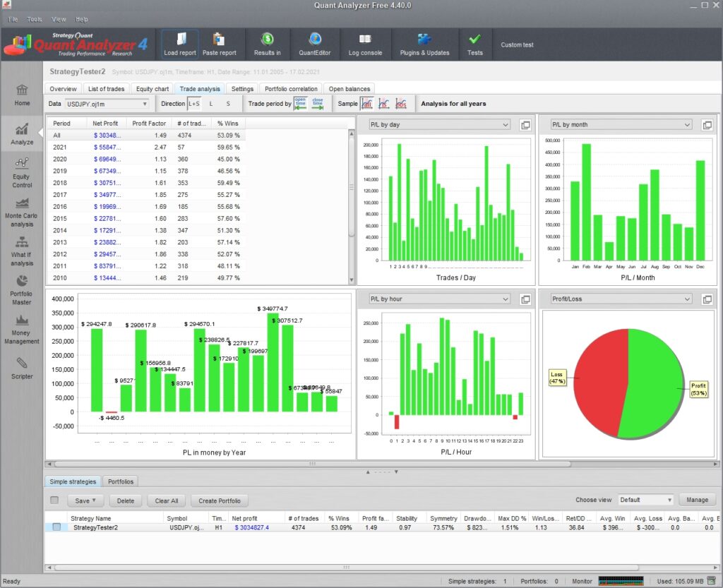Open the Help menu
The image size is (723, 588).
[82, 19]
